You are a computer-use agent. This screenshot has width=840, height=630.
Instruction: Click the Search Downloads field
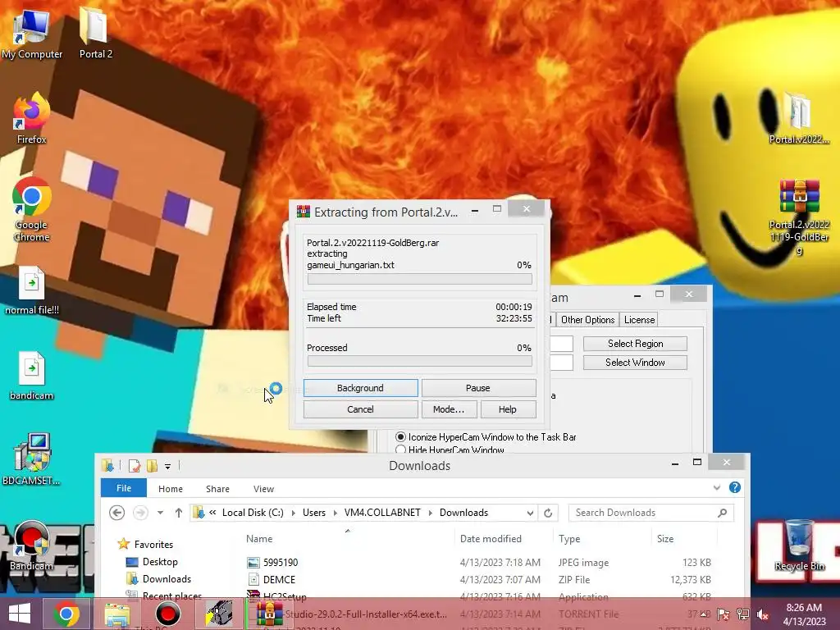coord(651,513)
